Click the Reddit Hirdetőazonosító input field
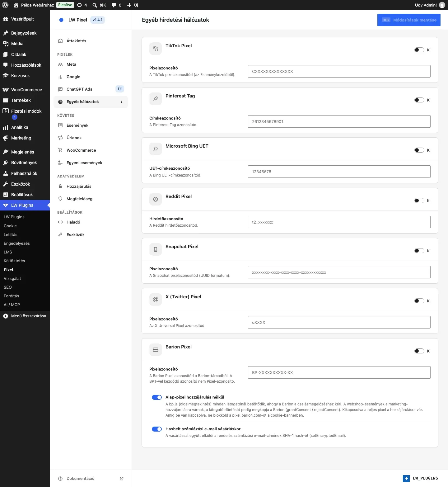 (x=339, y=222)
